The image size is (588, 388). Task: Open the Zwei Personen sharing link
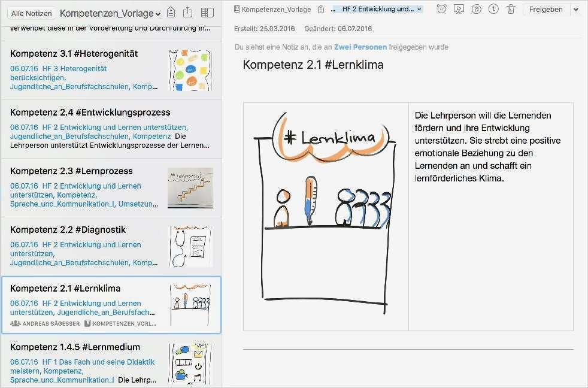(x=360, y=47)
